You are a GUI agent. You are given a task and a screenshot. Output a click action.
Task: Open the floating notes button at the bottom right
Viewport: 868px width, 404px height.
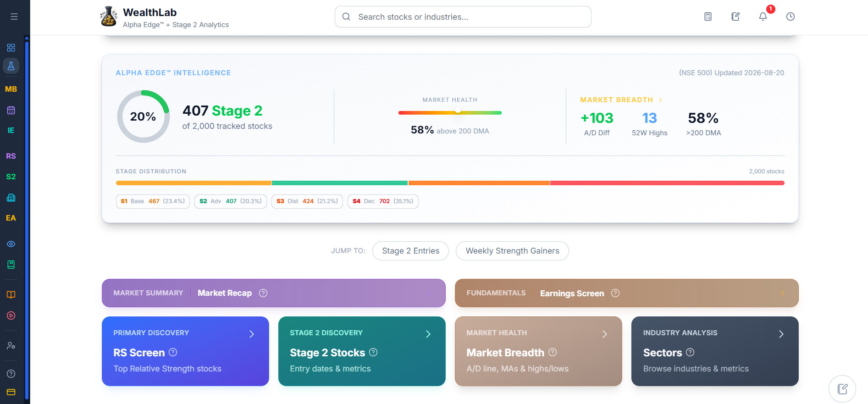pos(842,389)
